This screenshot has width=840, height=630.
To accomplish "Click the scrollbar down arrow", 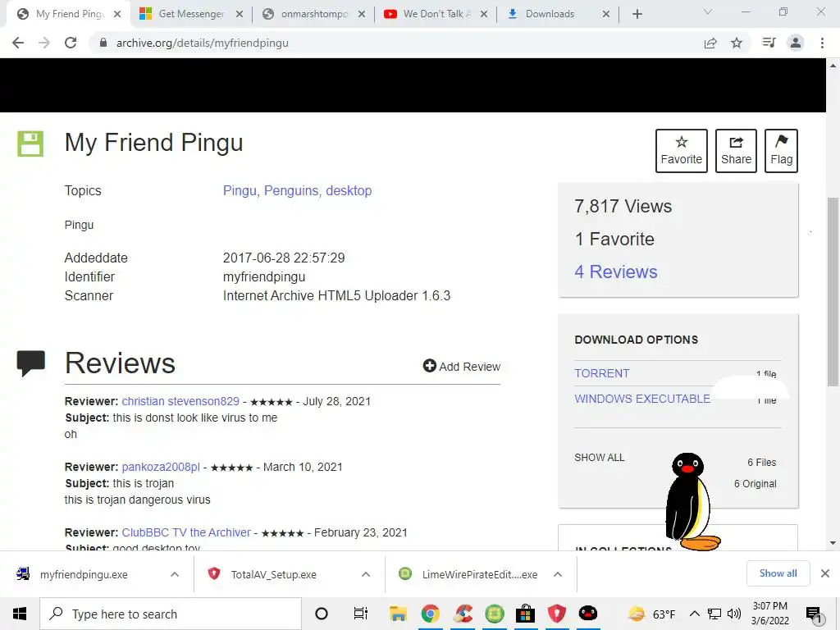I will (x=833, y=543).
